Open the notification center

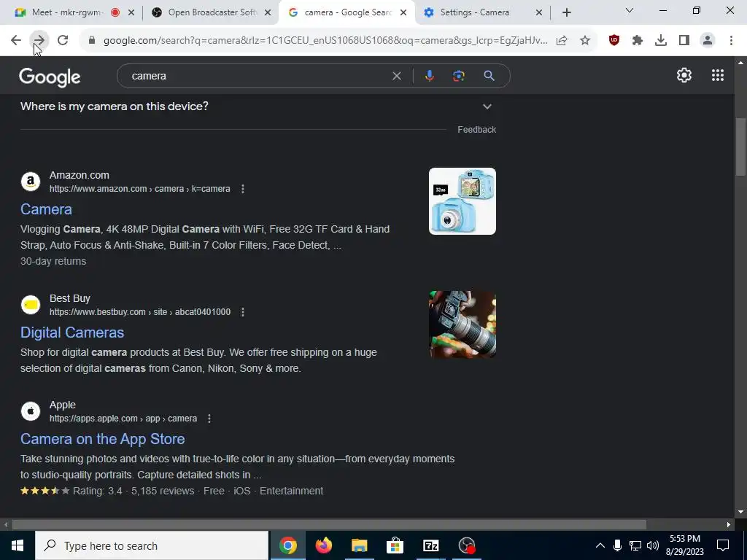pyautogui.click(x=723, y=545)
